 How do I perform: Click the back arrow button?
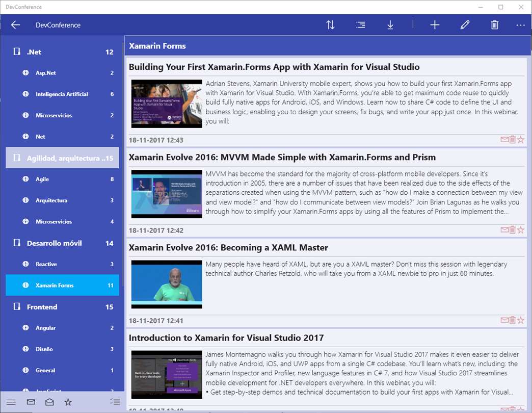pyautogui.click(x=15, y=25)
